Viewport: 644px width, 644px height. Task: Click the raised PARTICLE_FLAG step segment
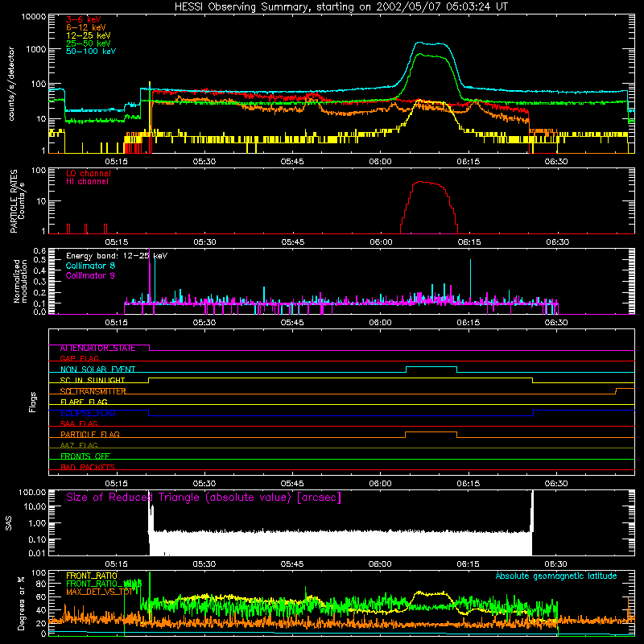[431, 432]
